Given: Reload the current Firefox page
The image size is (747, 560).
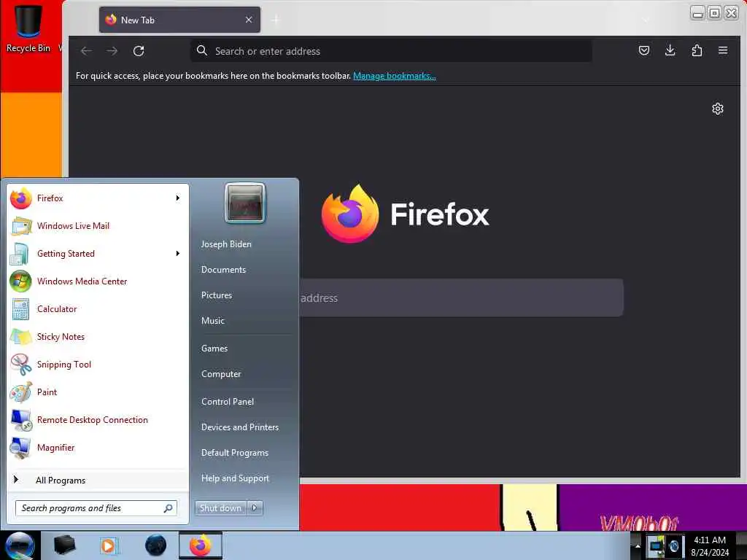Looking at the screenshot, I should pos(139,51).
